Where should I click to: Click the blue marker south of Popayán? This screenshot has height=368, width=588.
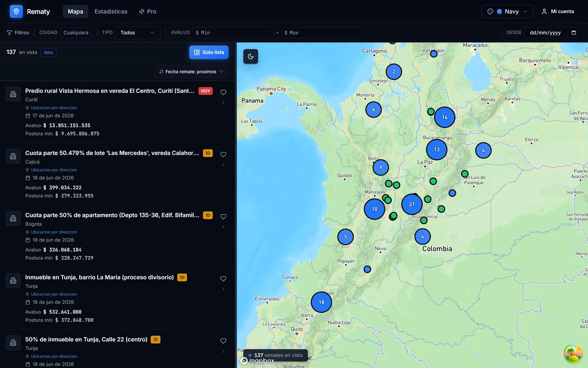pyautogui.click(x=367, y=269)
